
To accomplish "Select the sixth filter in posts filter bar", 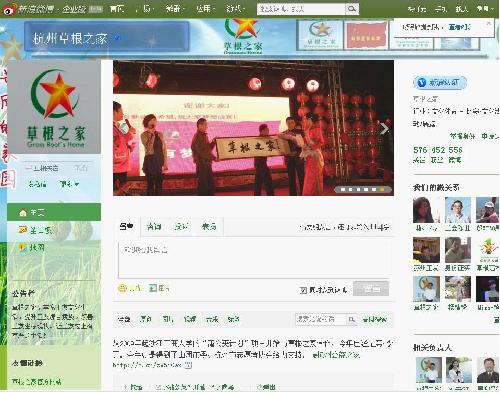I will (233, 319).
